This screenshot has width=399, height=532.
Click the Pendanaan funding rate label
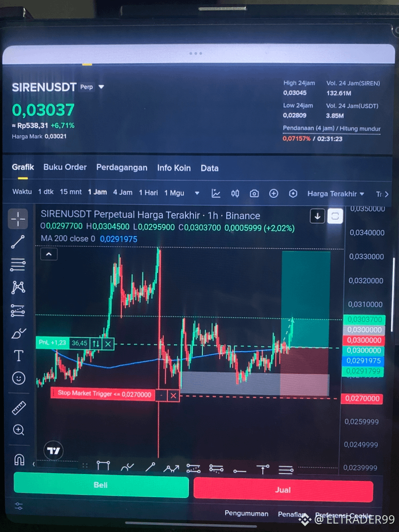(332, 129)
